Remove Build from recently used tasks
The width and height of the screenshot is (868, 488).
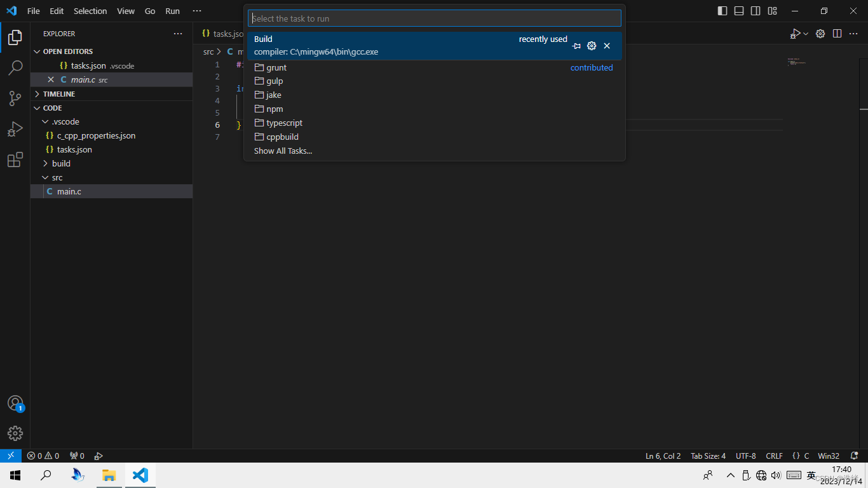click(607, 46)
